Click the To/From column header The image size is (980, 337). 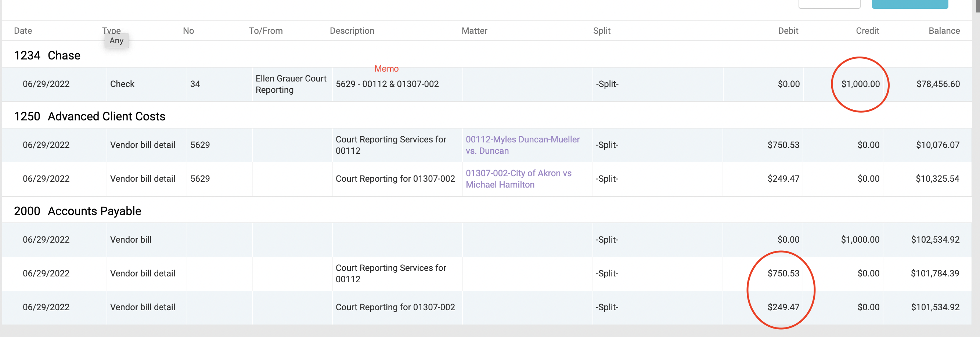click(x=266, y=31)
